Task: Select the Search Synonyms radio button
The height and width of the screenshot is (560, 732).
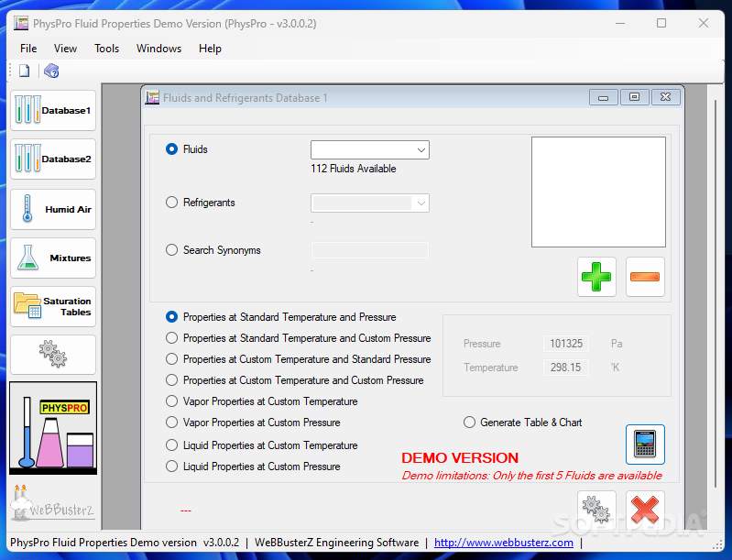Action: 172,250
